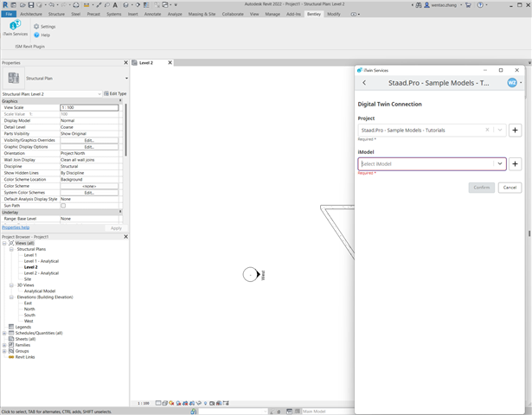Click the plus button next to iModel
This screenshot has width=532, height=415.
pos(515,163)
